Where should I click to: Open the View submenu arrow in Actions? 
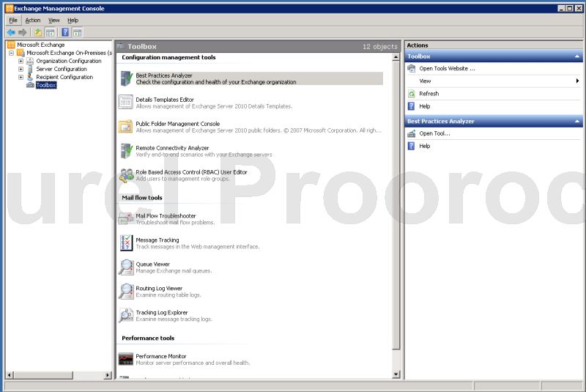tap(577, 81)
